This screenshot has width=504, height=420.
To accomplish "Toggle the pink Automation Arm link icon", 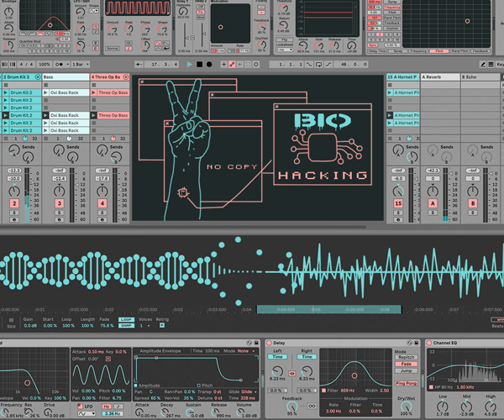I will [232, 65].
